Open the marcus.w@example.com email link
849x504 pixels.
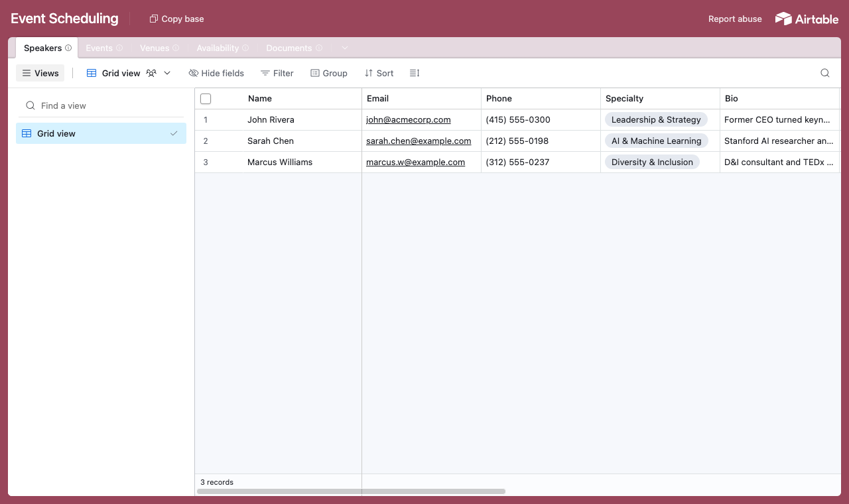click(x=415, y=162)
